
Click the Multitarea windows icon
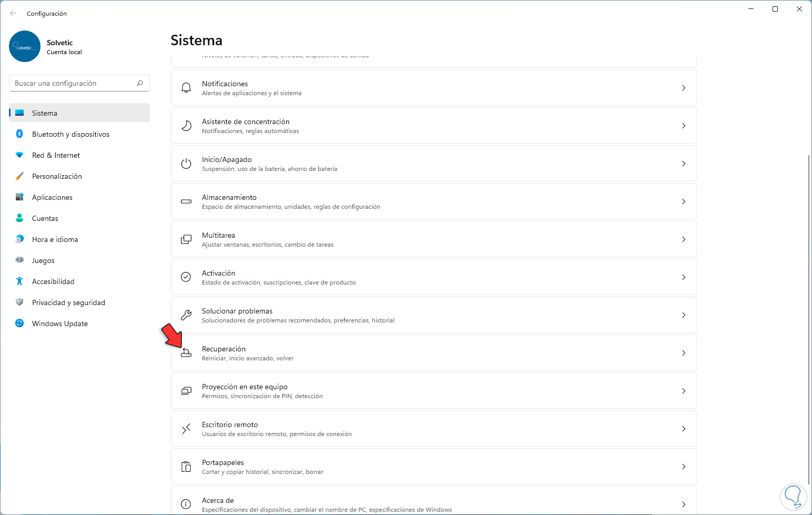pos(186,239)
